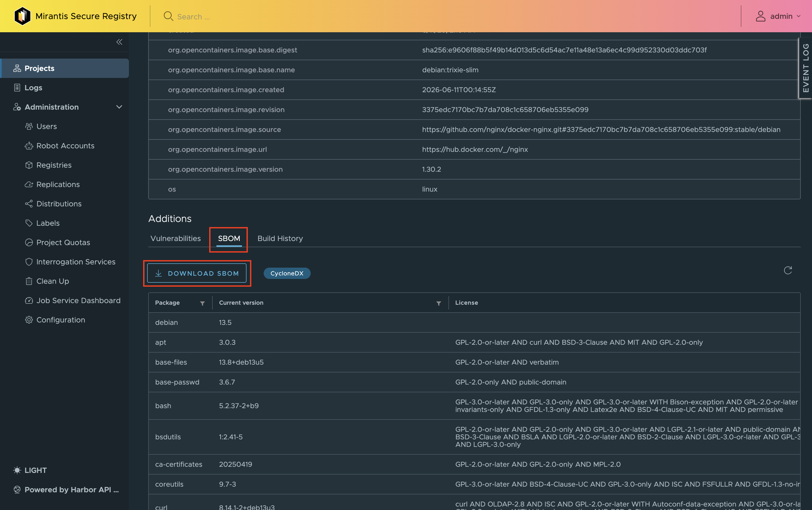Image resolution: width=812 pixels, height=510 pixels.
Task: Open the EVENT LOG side panel
Action: click(805, 68)
